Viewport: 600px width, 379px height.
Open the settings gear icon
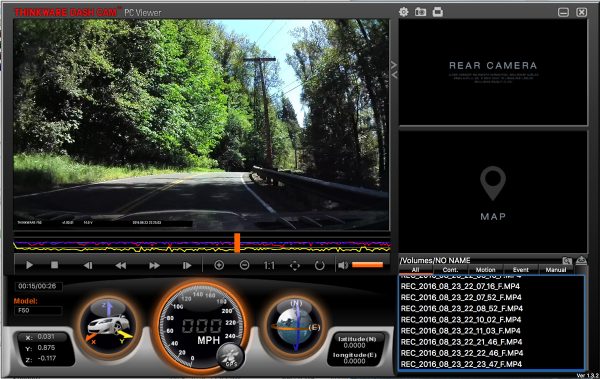pyautogui.click(x=403, y=12)
